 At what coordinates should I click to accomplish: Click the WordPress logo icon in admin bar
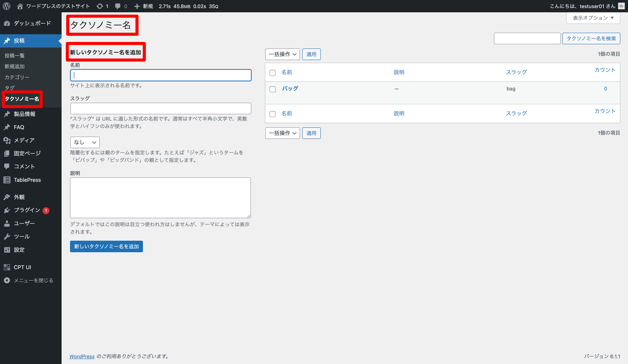7,6
